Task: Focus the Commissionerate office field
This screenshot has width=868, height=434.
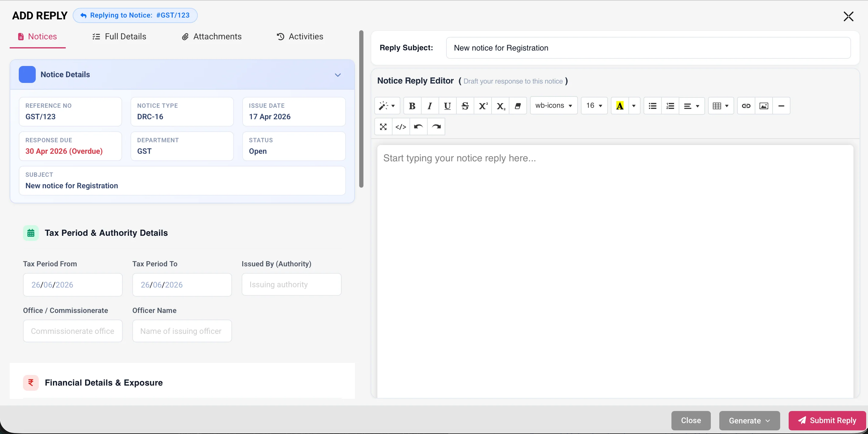Action: (x=73, y=331)
